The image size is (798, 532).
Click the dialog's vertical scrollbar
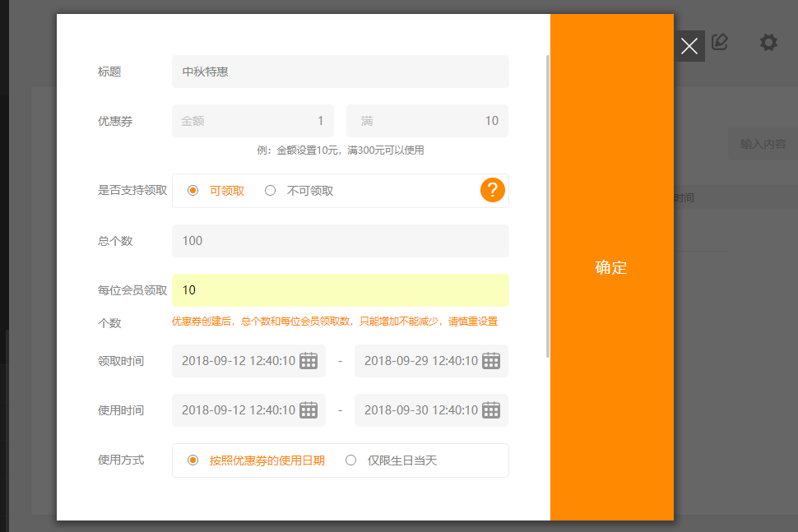(548, 206)
